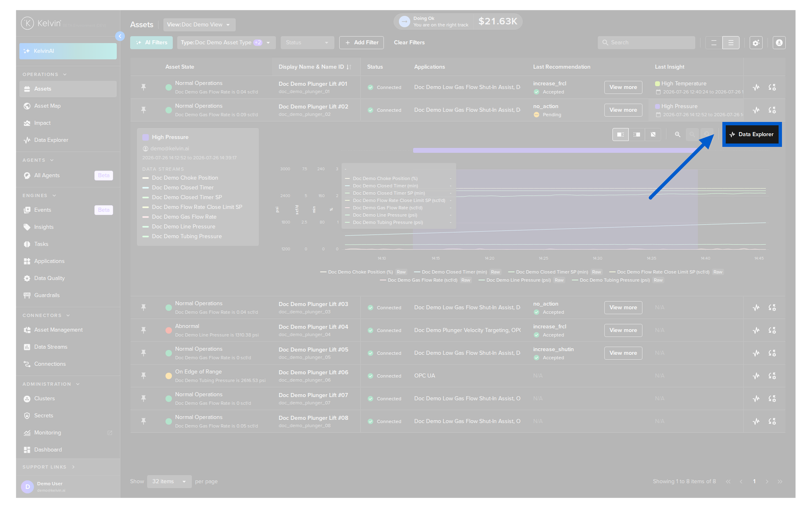Click the Monitoring chart icon
812x508 pixels.
coord(27,433)
